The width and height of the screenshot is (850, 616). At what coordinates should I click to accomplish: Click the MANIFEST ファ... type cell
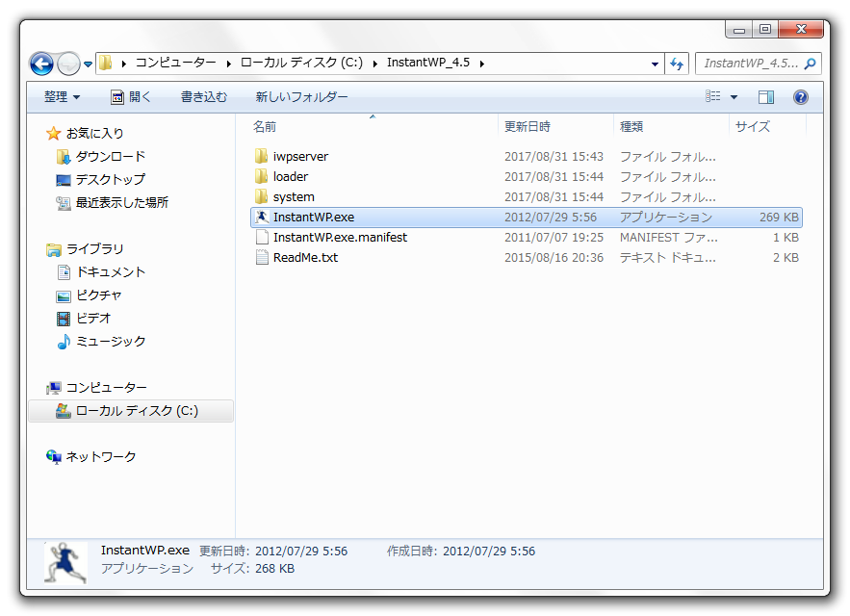[x=668, y=238]
